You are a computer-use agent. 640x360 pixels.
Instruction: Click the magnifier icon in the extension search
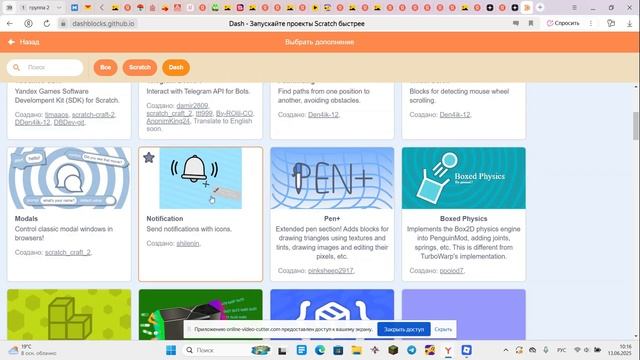point(16,67)
